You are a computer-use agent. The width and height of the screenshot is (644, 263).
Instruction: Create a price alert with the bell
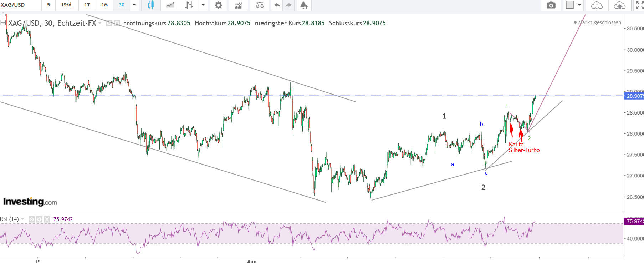tap(304, 5)
